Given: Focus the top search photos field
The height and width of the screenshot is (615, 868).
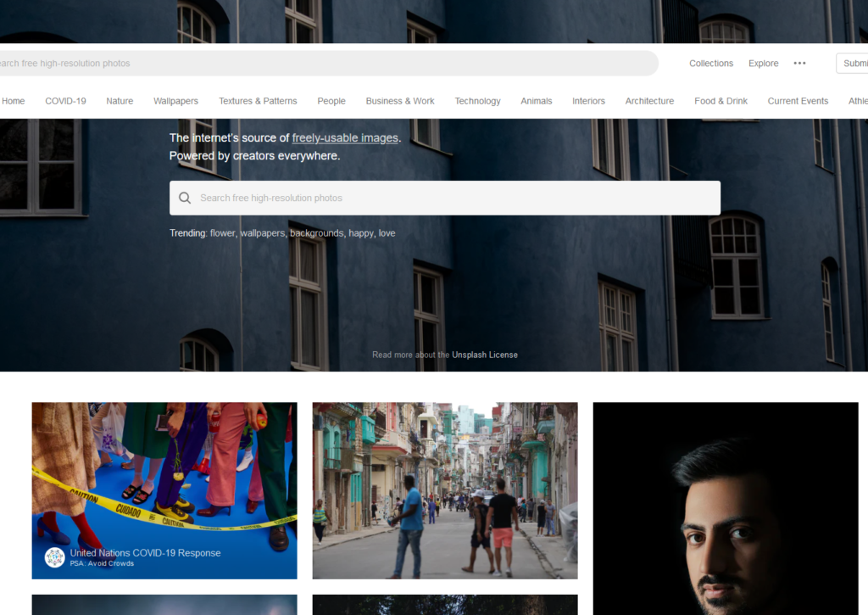Looking at the screenshot, I should pos(329,63).
